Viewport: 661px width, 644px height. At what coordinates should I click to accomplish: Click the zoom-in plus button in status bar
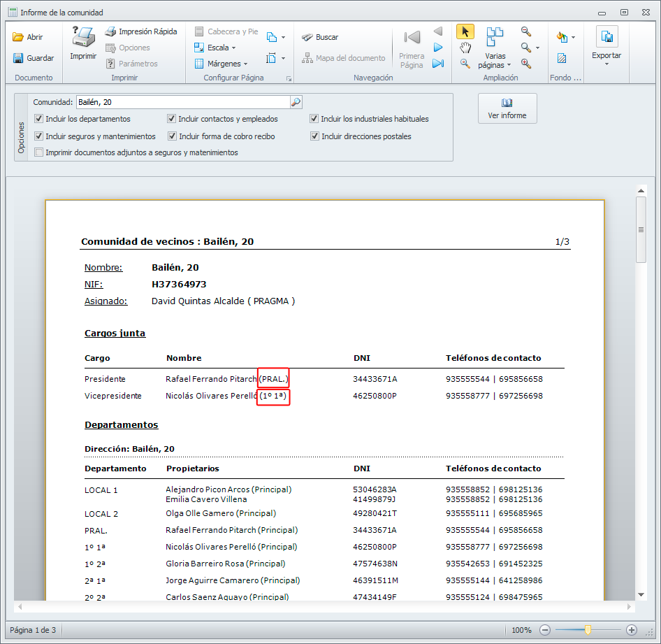click(632, 630)
